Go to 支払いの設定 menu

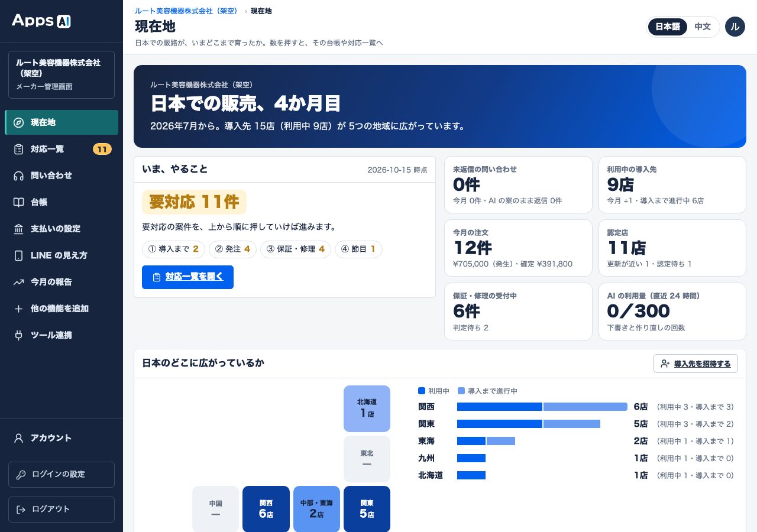point(62,229)
